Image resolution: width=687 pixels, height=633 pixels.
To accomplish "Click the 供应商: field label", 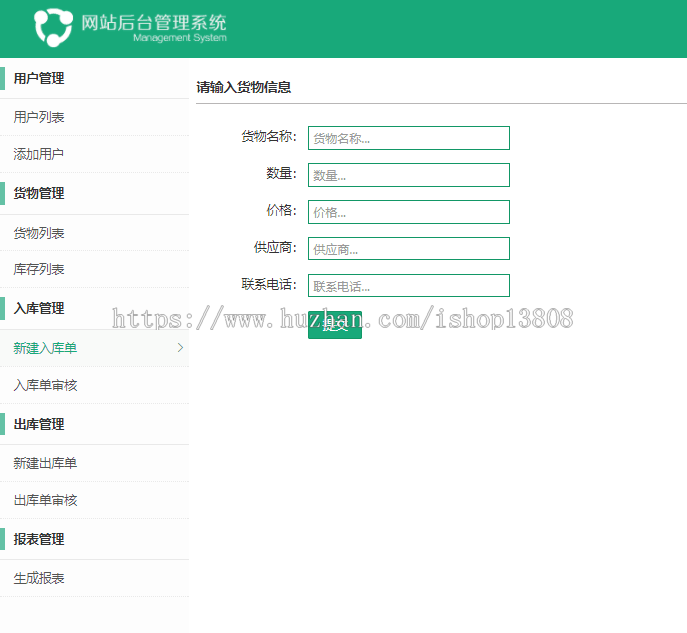I will pos(275,248).
